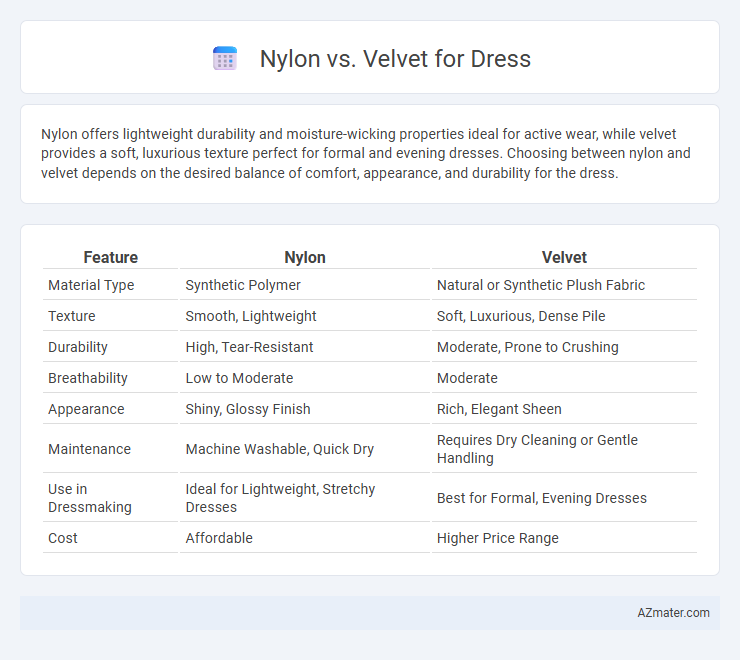740x660 pixels.
Task: Click the 'Smooth, Lightweight' cell
Action: tap(251, 316)
